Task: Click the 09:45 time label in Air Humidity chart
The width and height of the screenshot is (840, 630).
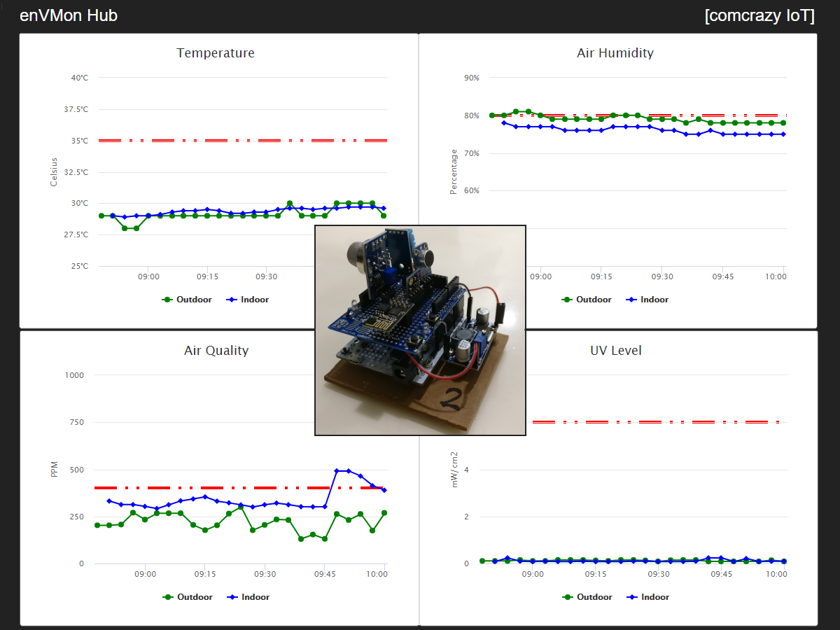Action: (x=723, y=276)
